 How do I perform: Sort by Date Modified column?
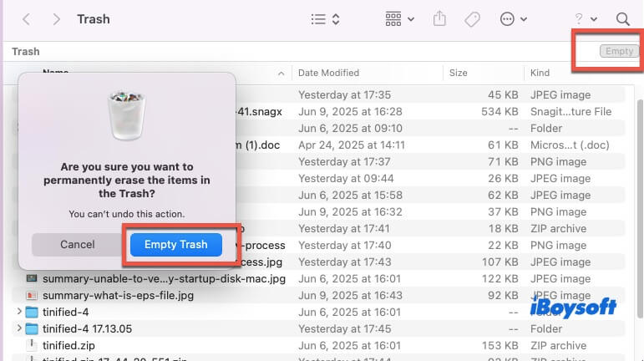[328, 73]
